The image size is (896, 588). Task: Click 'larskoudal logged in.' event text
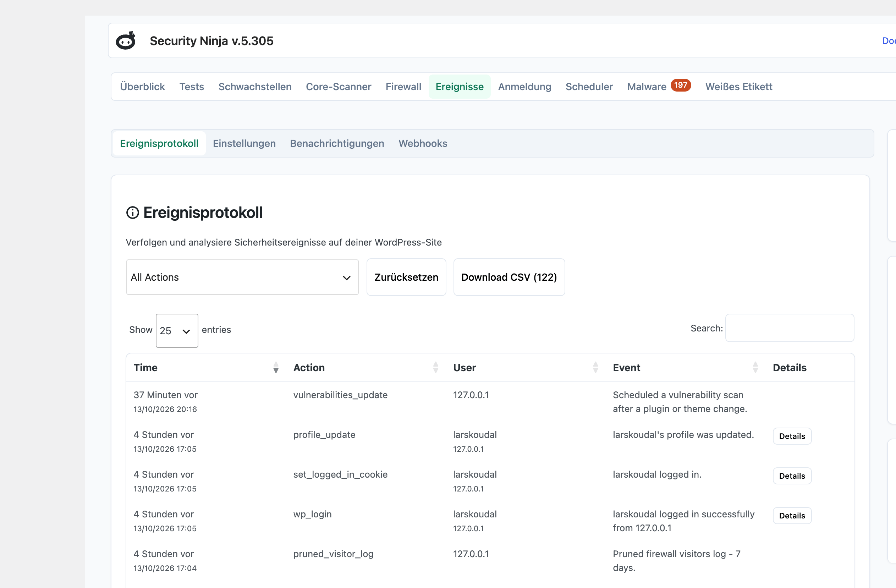pyautogui.click(x=657, y=474)
